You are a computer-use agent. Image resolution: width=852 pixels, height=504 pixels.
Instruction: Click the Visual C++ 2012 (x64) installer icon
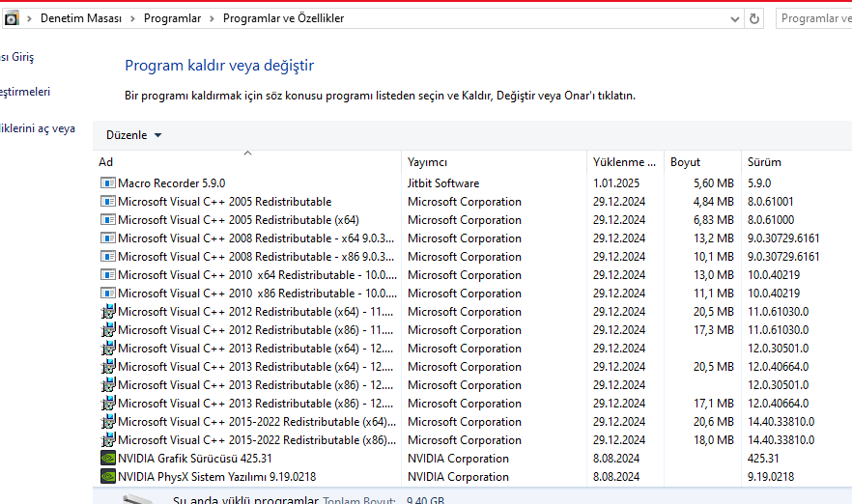(108, 312)
